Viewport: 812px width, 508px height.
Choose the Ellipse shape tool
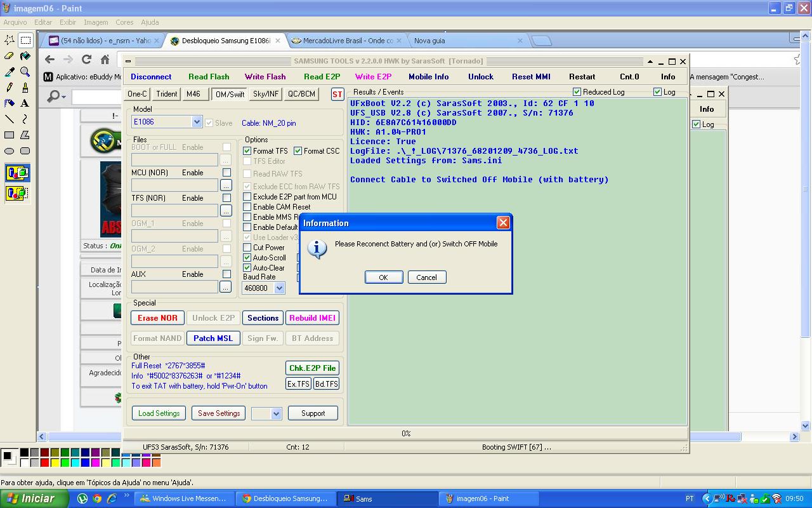[x=10, y=150]
